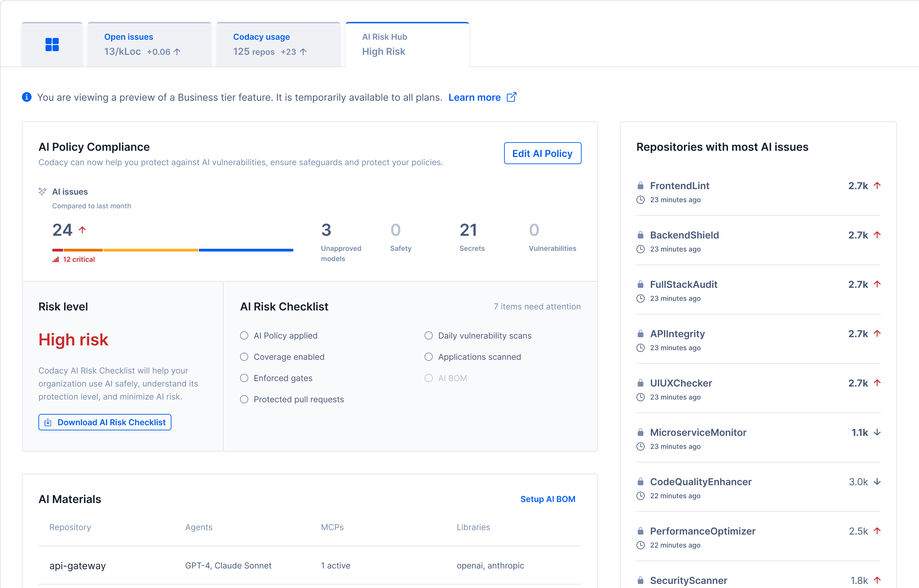Click the lock icon next to FrontendLint

click(640, 186)
